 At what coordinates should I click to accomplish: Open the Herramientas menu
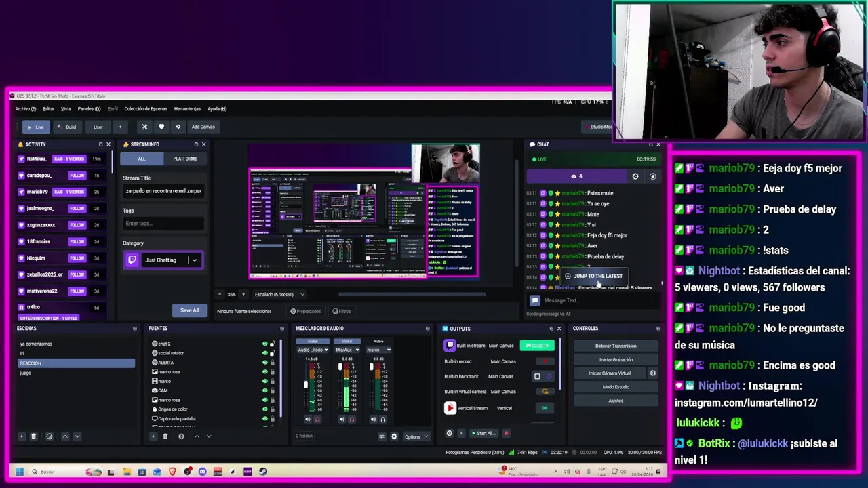pyautogui.click(x=187, y=108)
